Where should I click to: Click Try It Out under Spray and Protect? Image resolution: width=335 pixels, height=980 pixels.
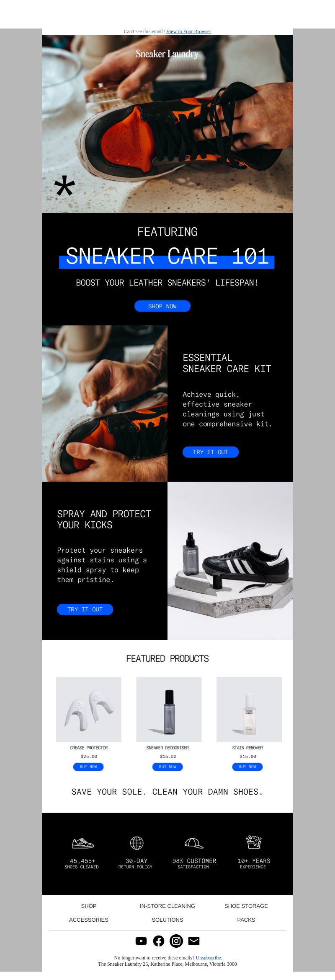point(85,609)
